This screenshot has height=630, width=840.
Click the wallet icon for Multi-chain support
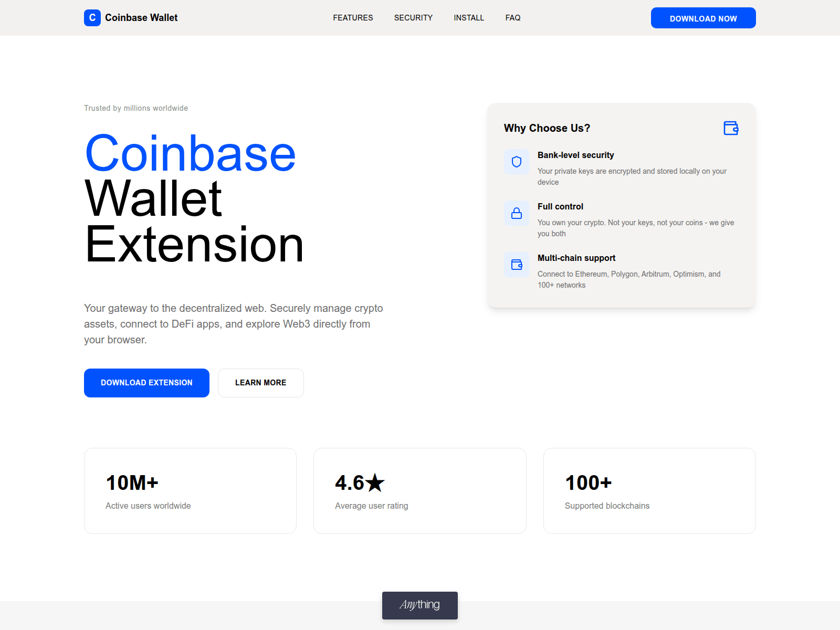coord(517,265)
